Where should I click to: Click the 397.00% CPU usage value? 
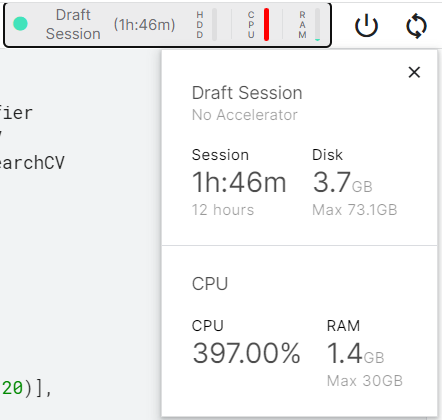pyautogui.click(x=246, y=353)
